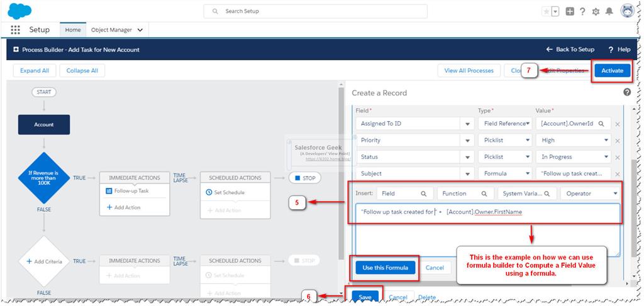Screen dimensions: 644x306
Task: Cancel the formula editor
Action: tap(435, 268)
